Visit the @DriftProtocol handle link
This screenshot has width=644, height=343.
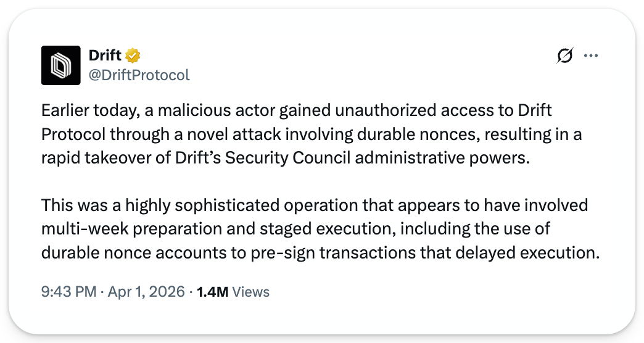(x=139, y=75)
